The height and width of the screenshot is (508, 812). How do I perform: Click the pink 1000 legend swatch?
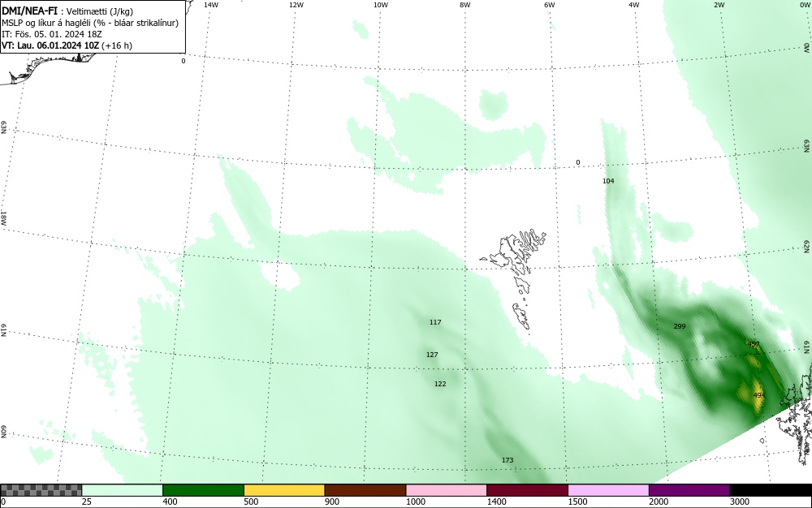coord(447,490)
